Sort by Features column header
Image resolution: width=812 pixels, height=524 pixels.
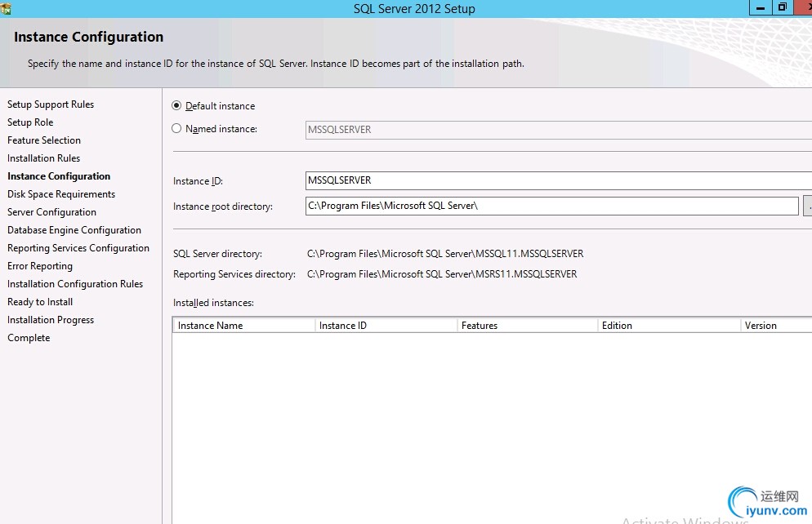527,326
